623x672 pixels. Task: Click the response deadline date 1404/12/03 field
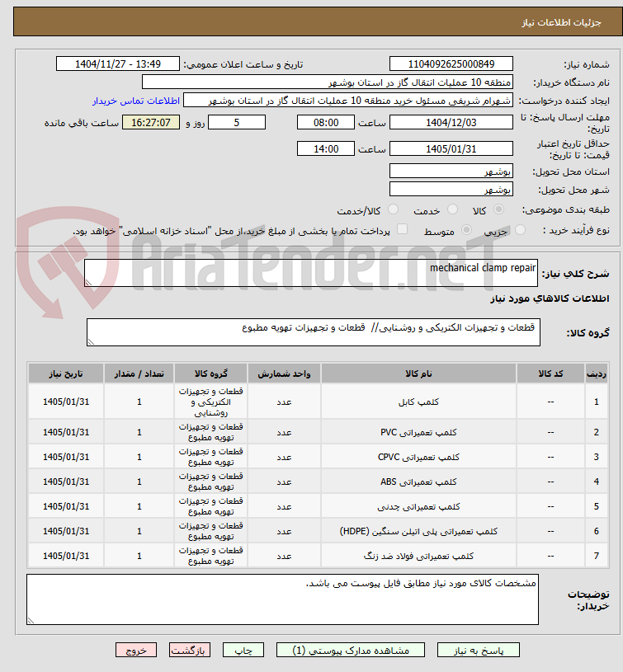pos(451,123)
